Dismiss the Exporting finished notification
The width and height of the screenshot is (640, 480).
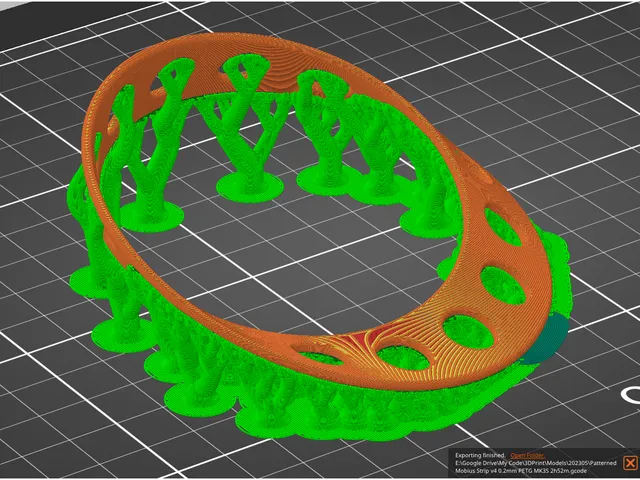630,463
